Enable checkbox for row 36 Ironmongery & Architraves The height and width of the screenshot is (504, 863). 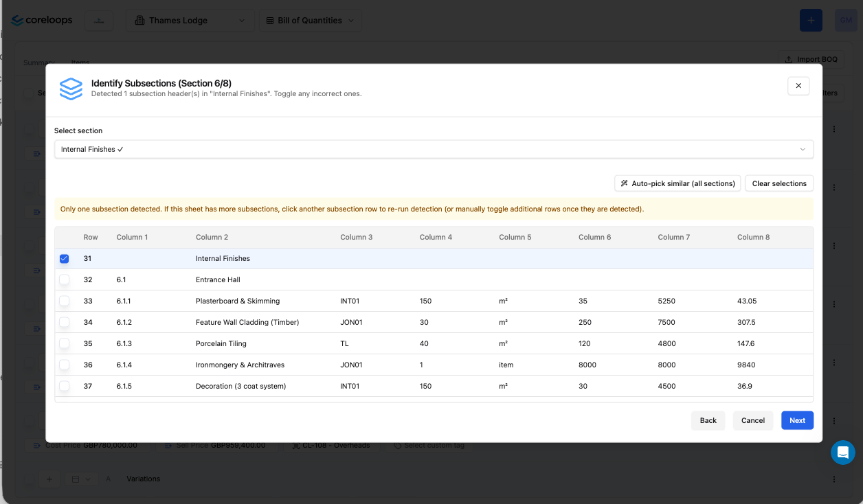point(64,365)
